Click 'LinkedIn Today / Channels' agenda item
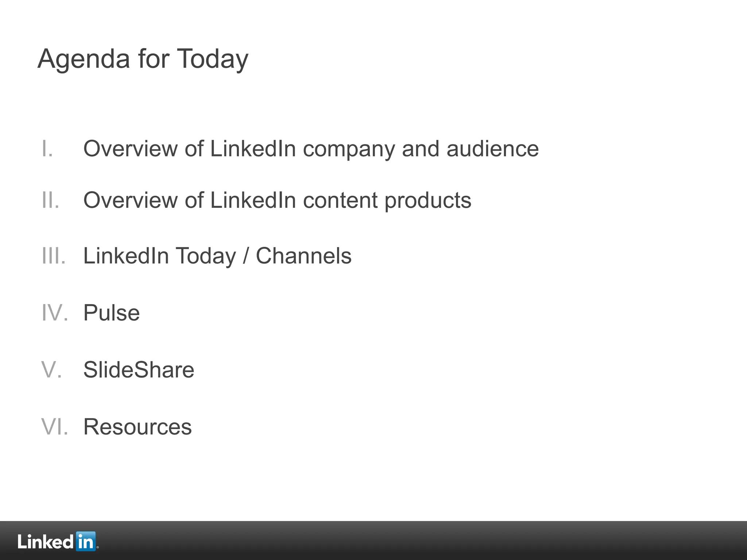This screenshot has height=560, width=747. [x=217, y=256]
